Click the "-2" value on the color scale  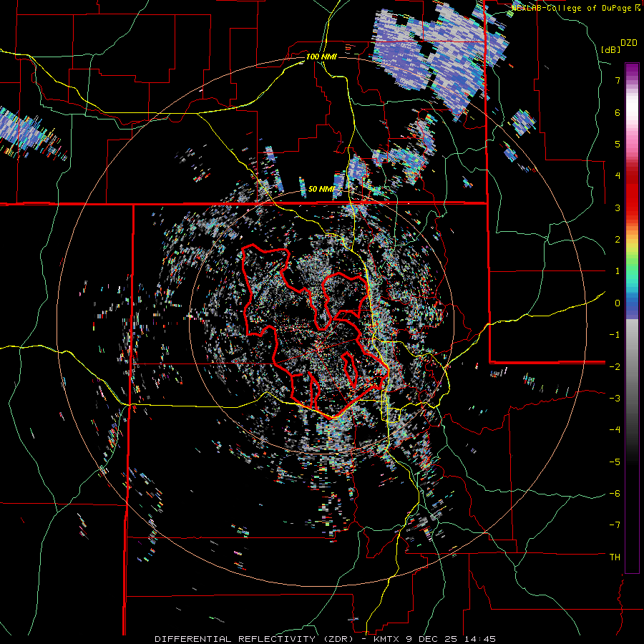(x=615, y=366)
